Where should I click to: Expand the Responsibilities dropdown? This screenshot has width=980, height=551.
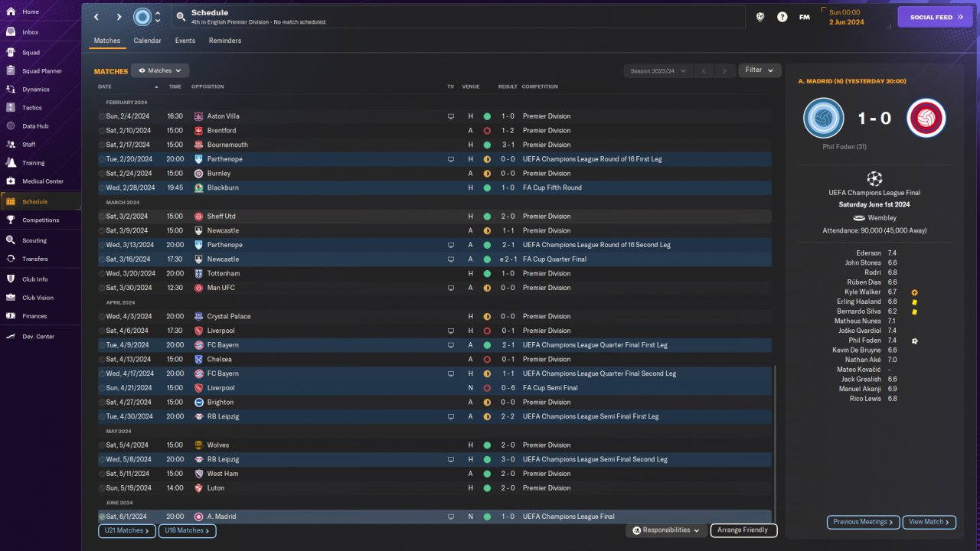point(666,530)
